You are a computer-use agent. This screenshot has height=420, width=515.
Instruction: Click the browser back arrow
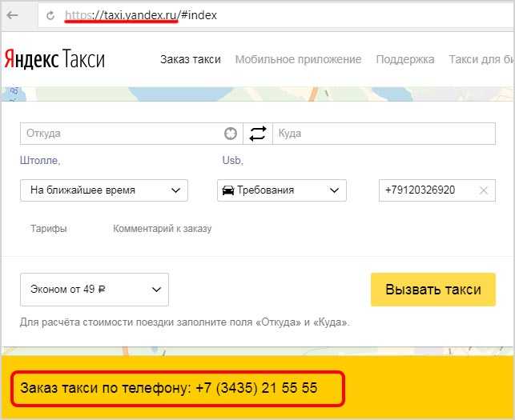(x=13, y=15)
